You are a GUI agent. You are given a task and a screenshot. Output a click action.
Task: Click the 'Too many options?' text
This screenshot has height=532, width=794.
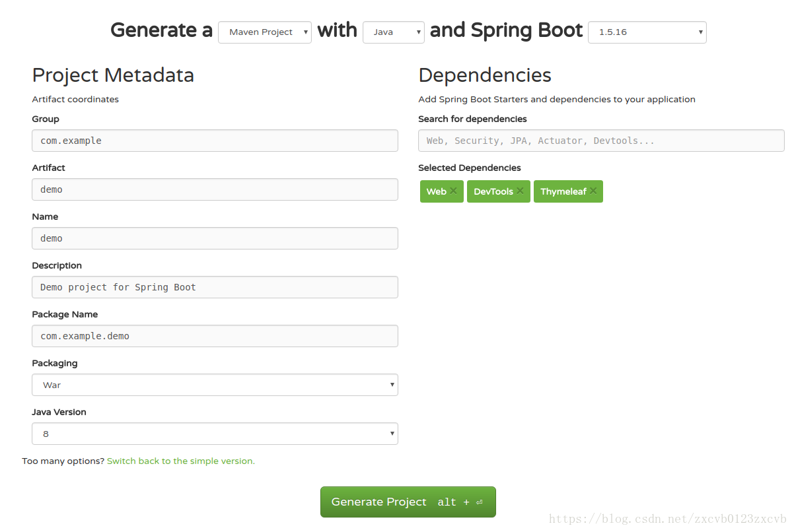click(63, 461)
